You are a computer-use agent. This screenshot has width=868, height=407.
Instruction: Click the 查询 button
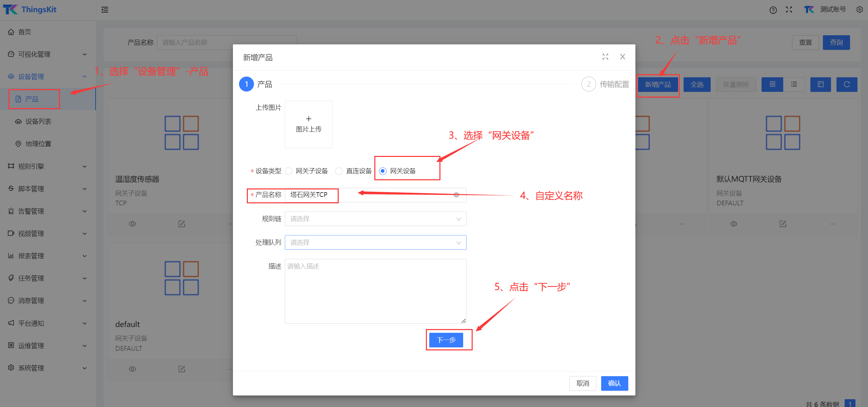(836, 42)
